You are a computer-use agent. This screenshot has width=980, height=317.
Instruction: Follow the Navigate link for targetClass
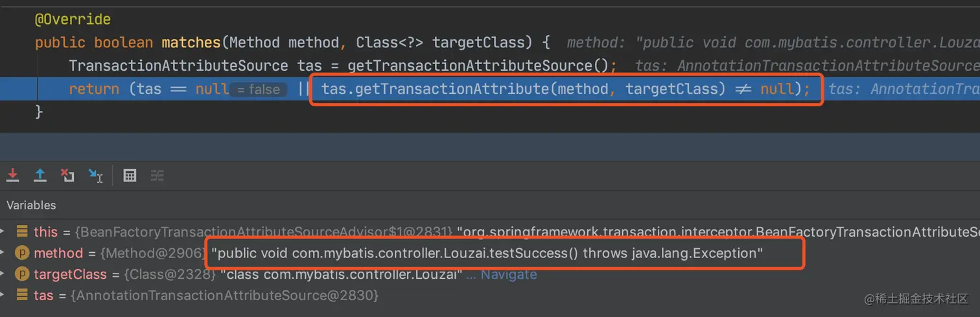tap(509, 274)
